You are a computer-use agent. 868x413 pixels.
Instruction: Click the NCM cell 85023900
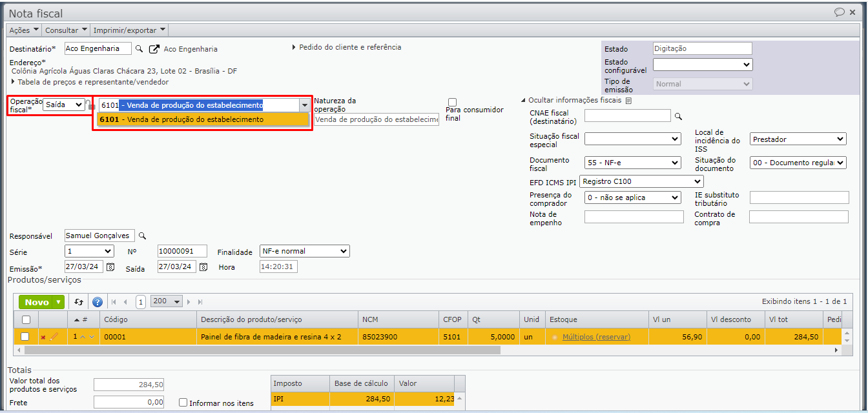tap(398, 337)
